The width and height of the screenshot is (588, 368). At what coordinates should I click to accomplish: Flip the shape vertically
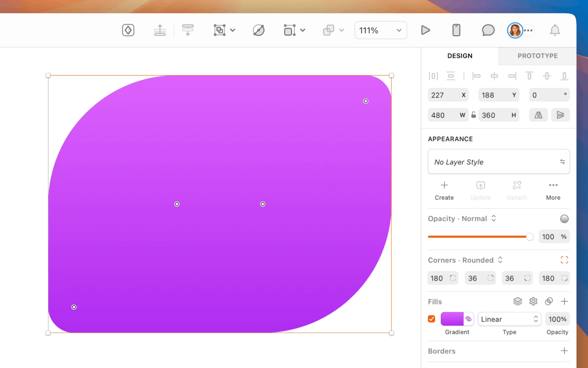point(560,115)
